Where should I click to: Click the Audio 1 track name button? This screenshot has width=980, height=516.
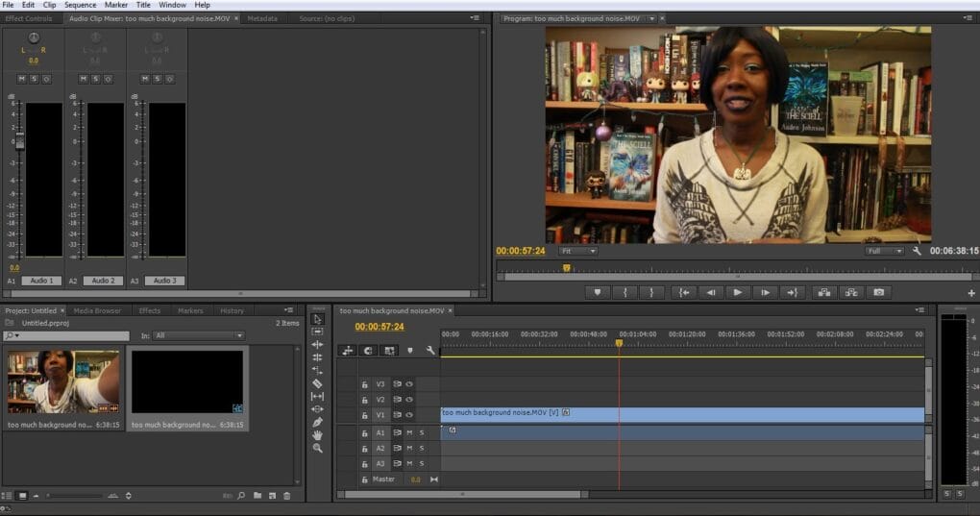pos(42,281)
